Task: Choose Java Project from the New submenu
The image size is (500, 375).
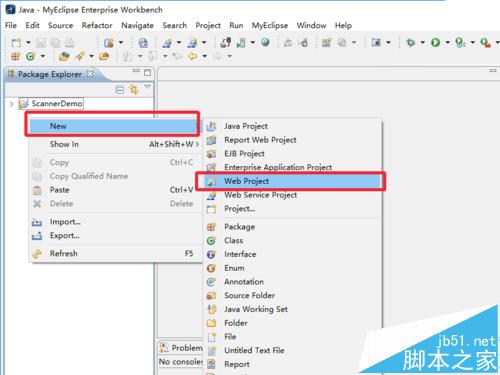Action: [293, 126]
